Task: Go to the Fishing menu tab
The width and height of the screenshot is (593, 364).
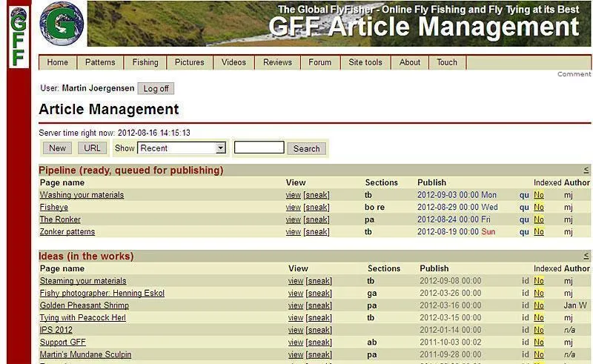Action: (145, 62)
